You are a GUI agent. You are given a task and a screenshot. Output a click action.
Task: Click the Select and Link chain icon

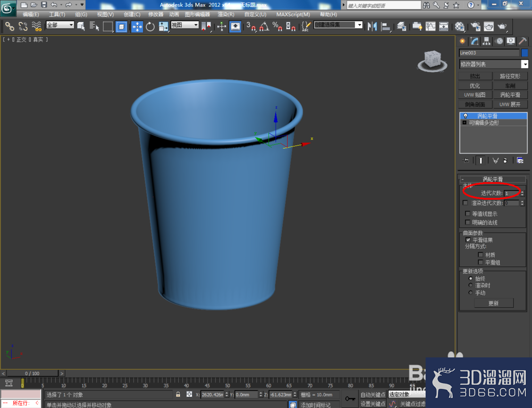pyautogui.click(x=10, y=26)
